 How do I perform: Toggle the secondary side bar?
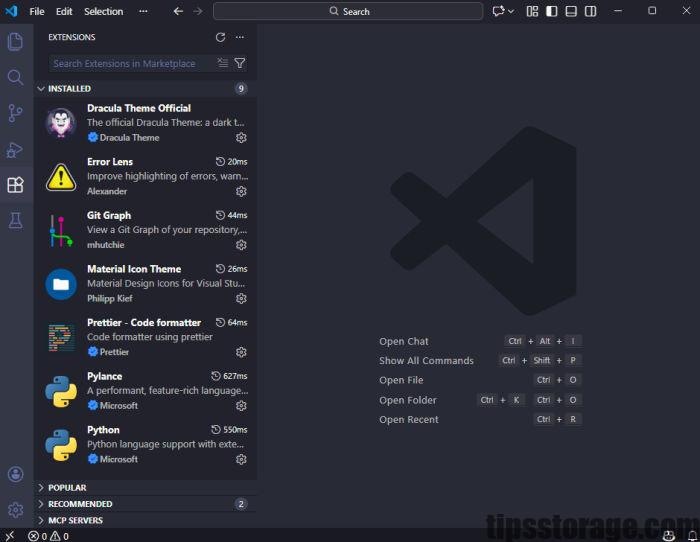pos(591,11)
